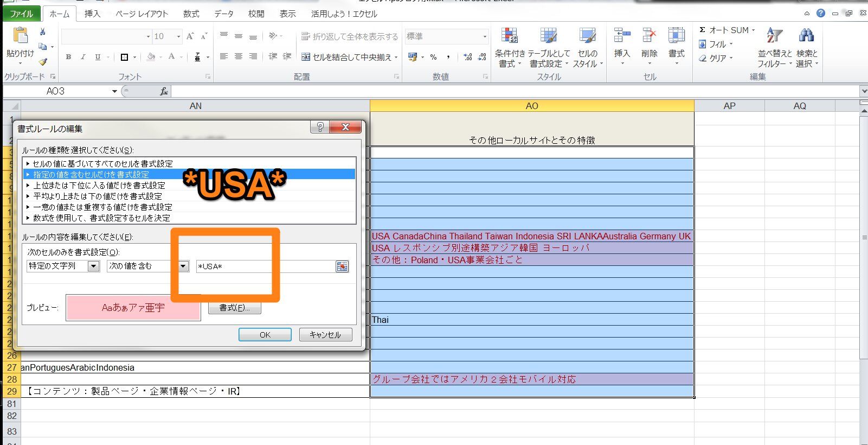The image size is (868, 445).
Task: Click the Borders icon
Action: click(124, 57)
